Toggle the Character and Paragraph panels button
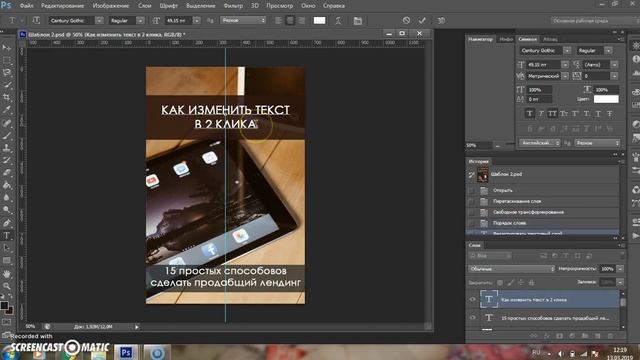The height and width of the screenshot is (360, 640). (358, 20)
